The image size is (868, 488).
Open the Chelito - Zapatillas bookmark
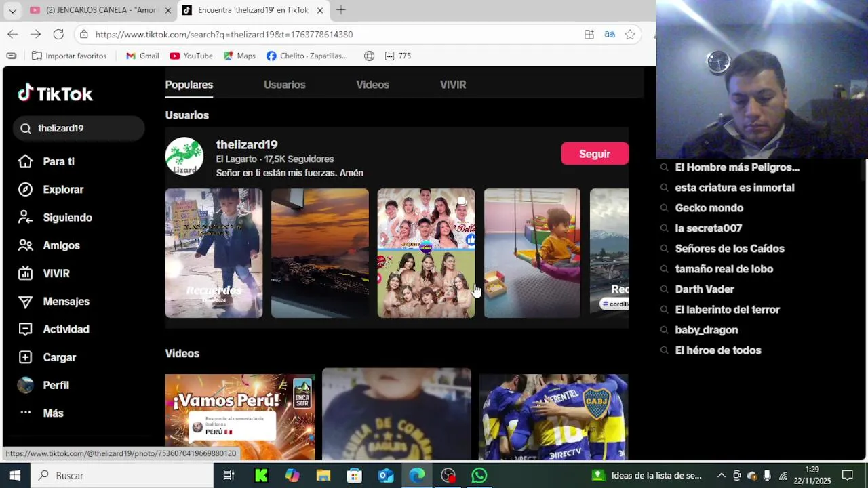pyautogui.click(x=307, y=56)
